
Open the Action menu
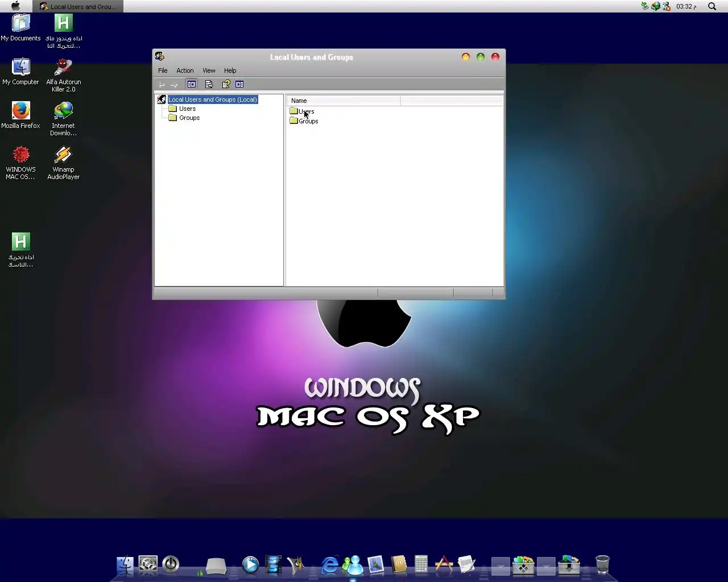pos(185,70)
